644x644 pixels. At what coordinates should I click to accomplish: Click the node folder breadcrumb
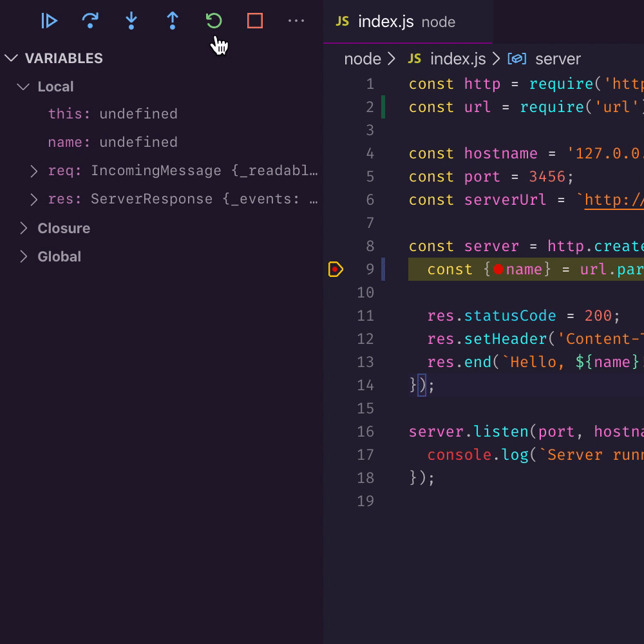click(363, 59)
